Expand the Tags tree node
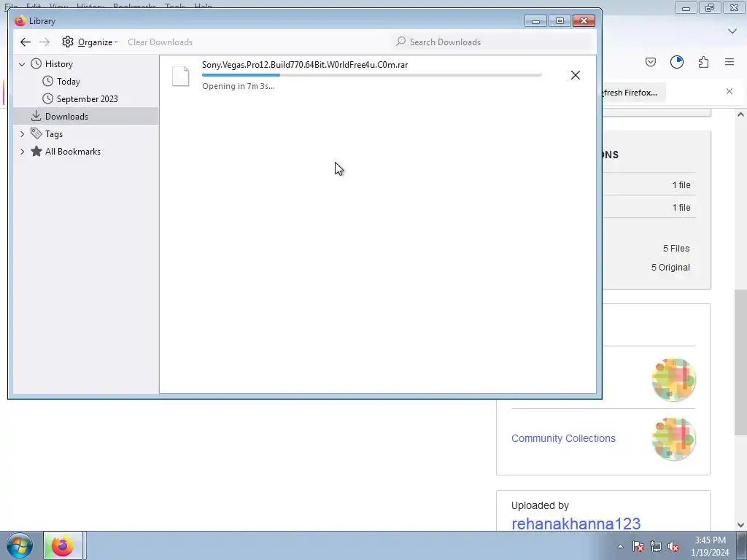The image size is (747, 560). click(x=22, y=134)
